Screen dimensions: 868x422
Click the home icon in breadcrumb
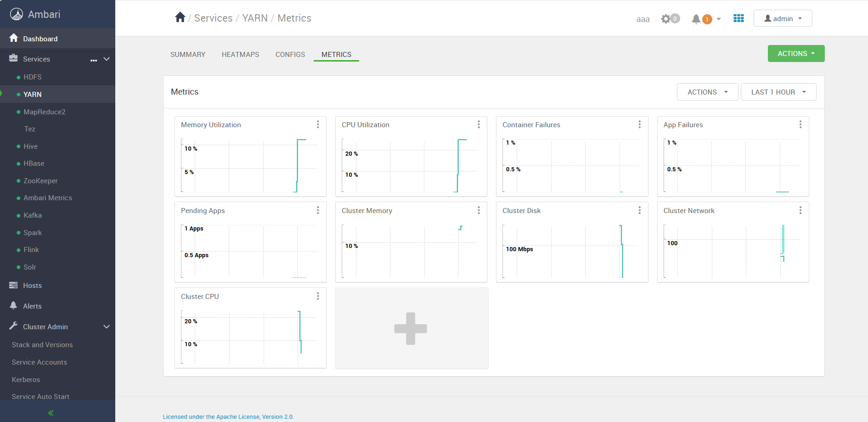(180, 17)
